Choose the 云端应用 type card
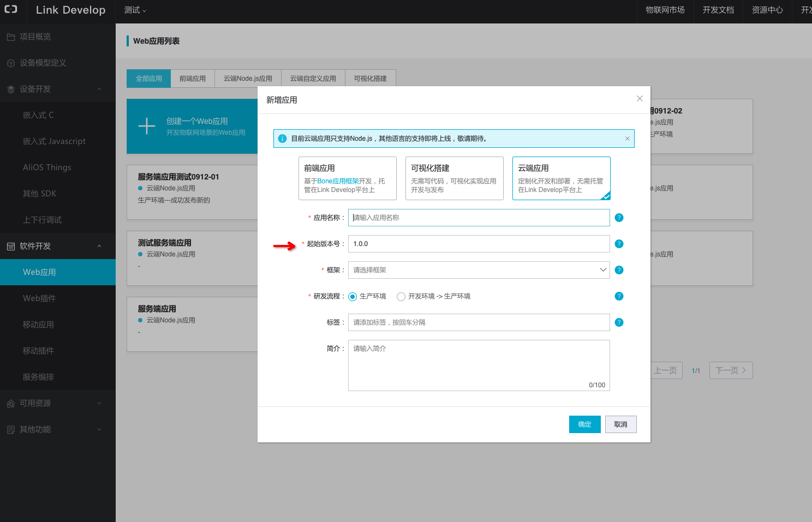This screenshot has width=812, height=522. pyautogui.click(x=562, y=178)
